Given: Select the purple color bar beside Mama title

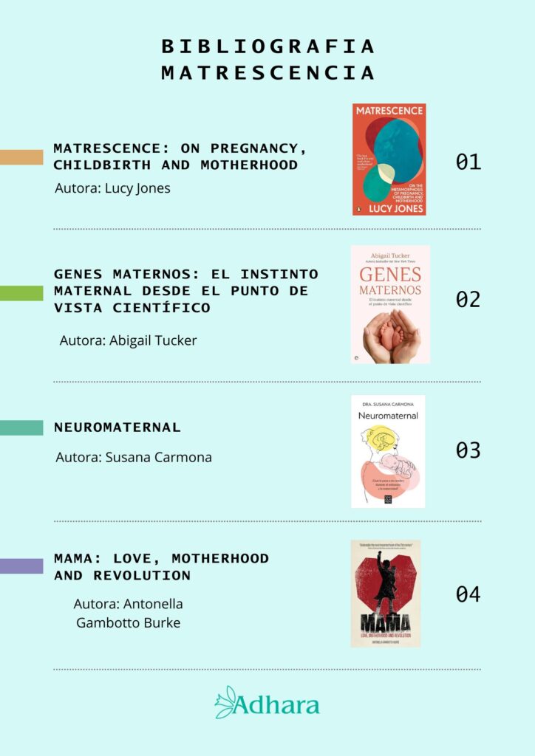Looking at the screenshot, I should click(21, 566).
